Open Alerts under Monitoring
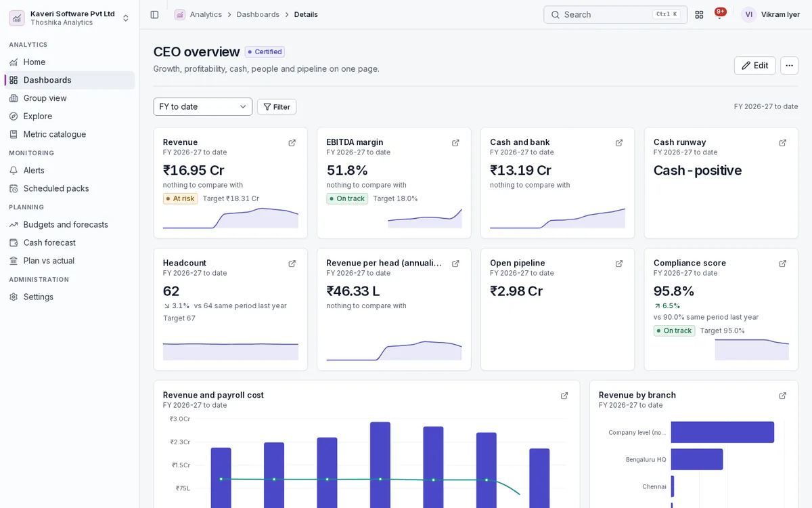This screenshot has height=508, width=812. click(x=70, y=171)
